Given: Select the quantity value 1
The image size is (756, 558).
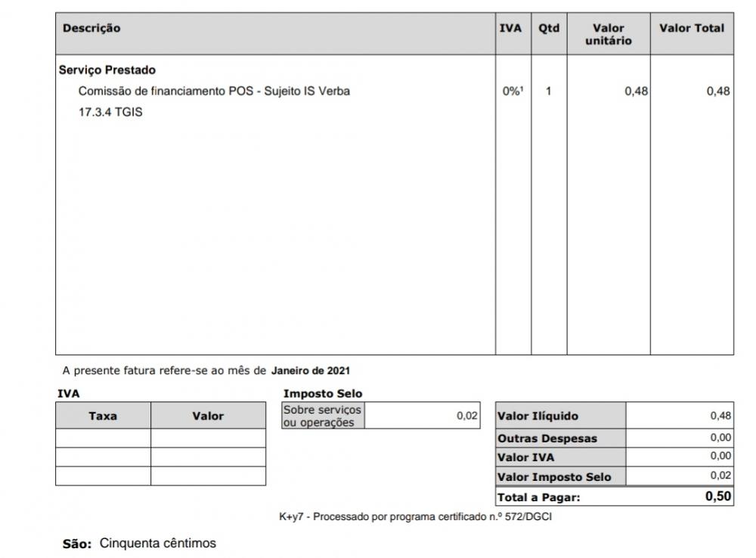Looking at the screenshot, I should (x=549, y=91).
